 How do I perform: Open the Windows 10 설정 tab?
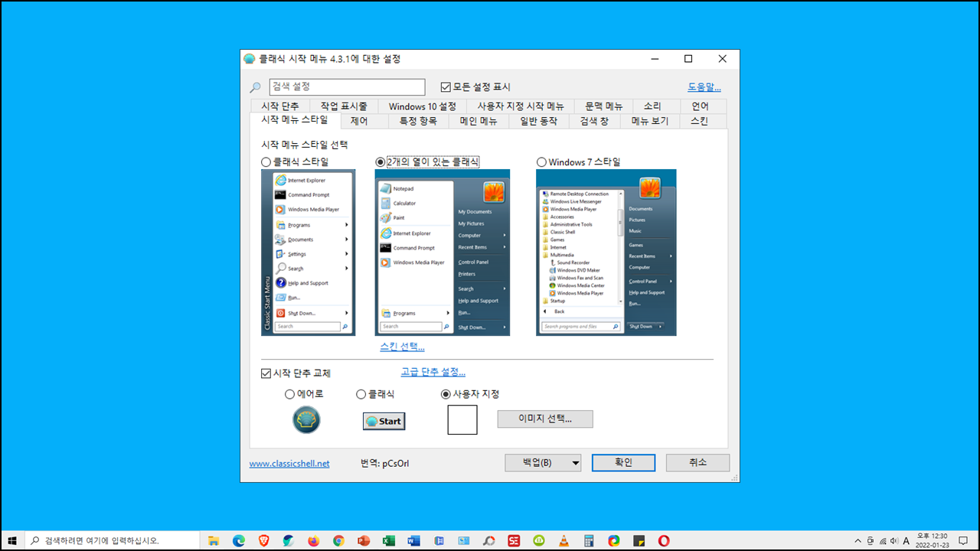coord(422,106)
